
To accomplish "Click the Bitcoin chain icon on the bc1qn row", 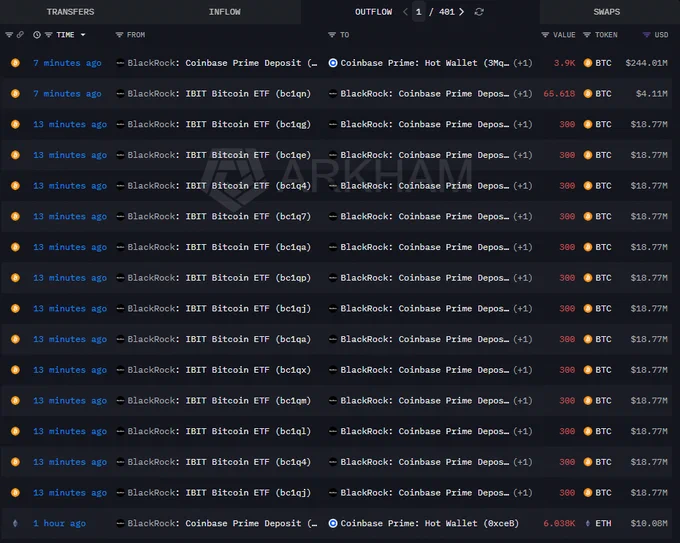I will click(x=15, y=94).
